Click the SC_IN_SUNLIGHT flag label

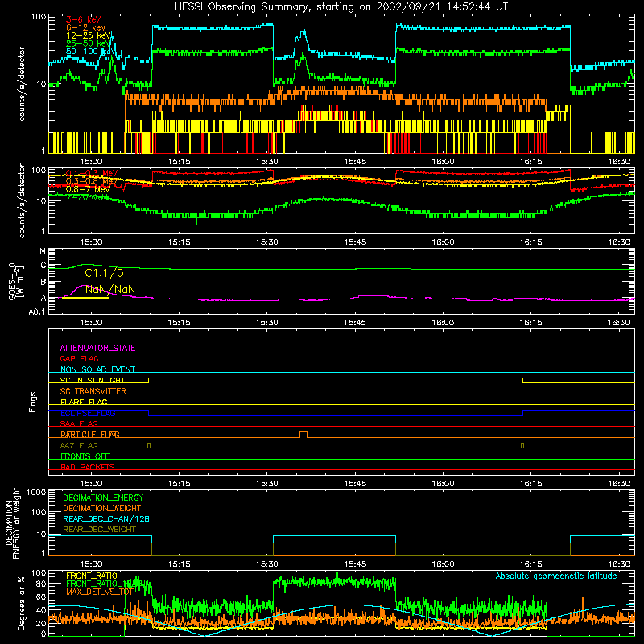point(93,380)
